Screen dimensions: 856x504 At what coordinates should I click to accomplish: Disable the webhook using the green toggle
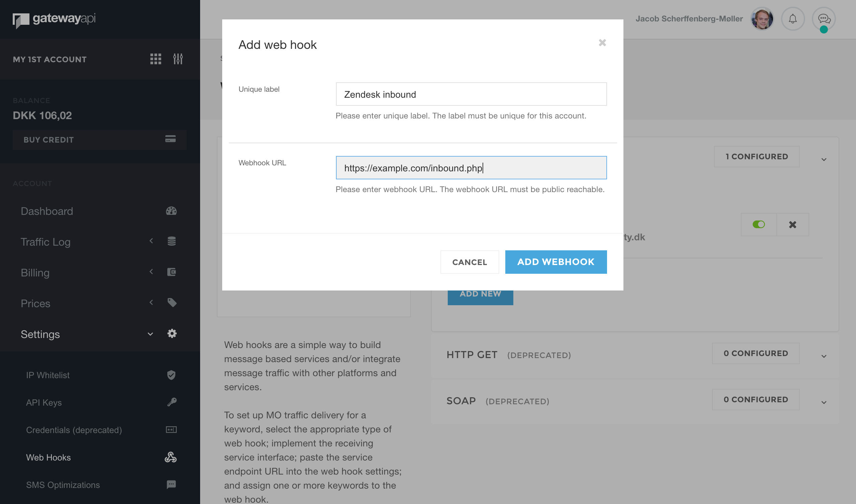(759, 225)
